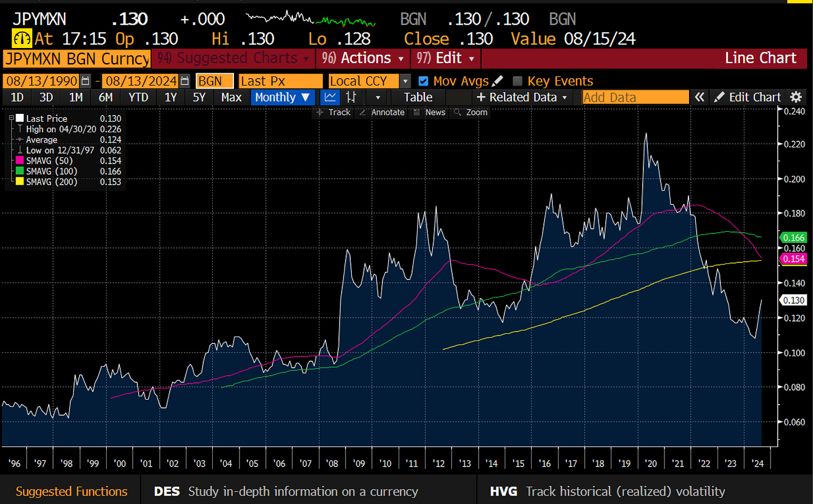Open the Edit menu
This screenshot has height=504, width=813.
[x=445, y=58]
